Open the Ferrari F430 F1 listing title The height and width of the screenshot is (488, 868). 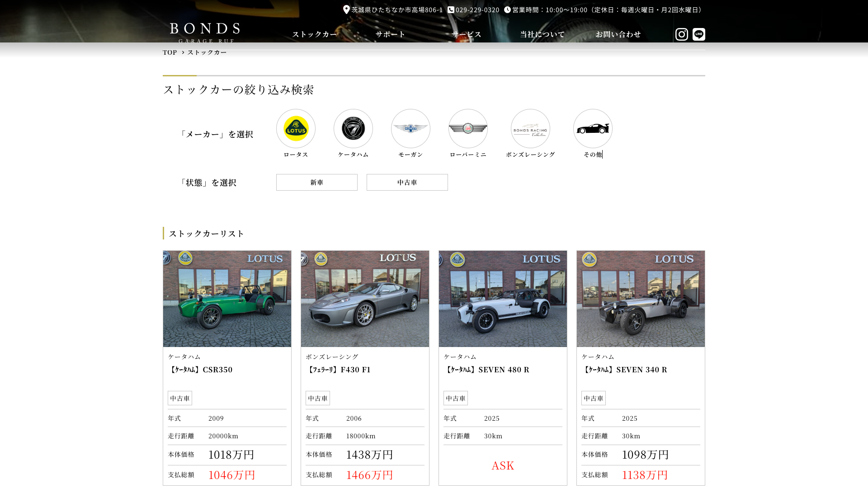338,370
